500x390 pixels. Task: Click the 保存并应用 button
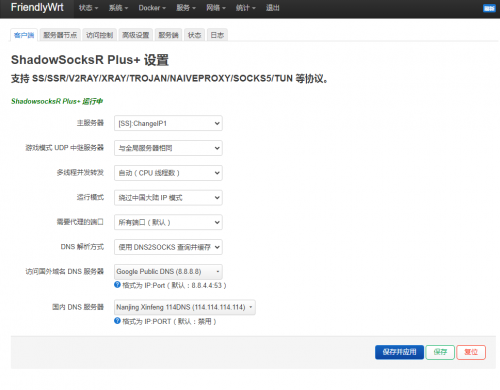(x=399, y=352)
